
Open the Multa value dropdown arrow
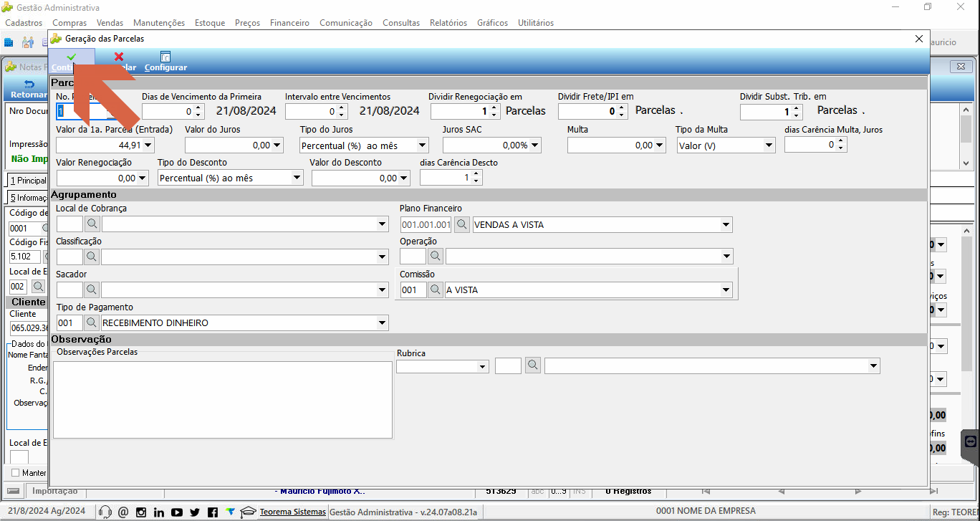tap(659, 145)
